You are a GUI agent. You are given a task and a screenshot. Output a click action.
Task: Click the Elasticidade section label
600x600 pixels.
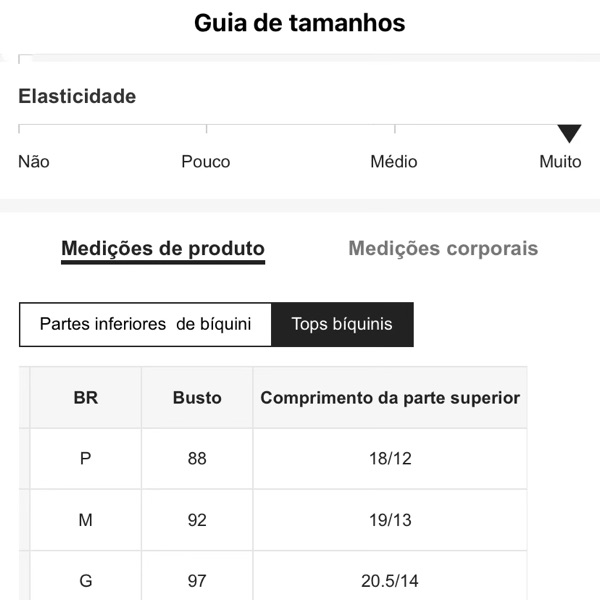coord(77,97)
